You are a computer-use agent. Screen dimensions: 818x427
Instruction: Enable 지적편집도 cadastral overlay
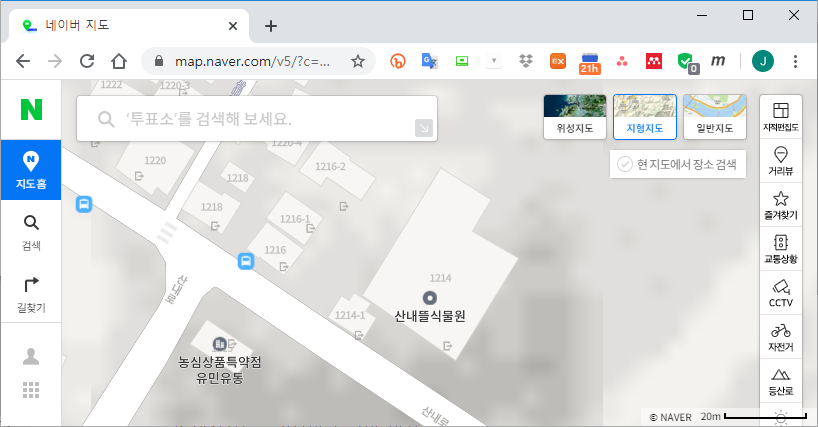click(x=780, y=117)
